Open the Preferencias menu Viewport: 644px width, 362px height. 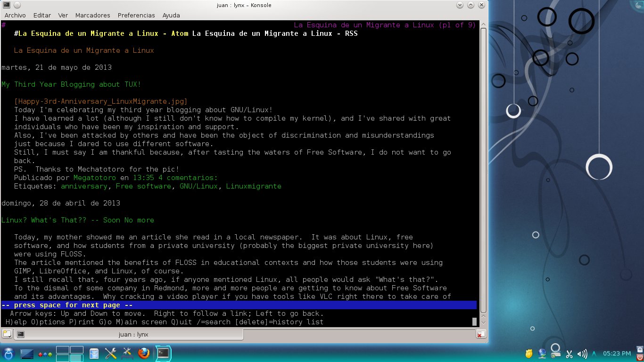[136, 15]
